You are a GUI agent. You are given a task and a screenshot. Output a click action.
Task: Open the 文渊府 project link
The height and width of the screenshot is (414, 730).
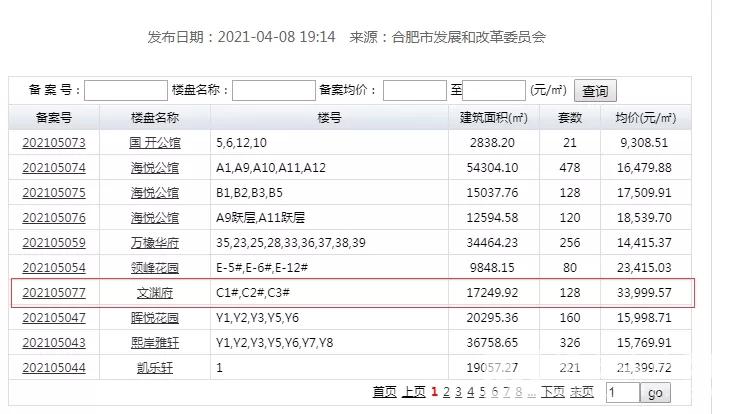click(x=155, y=292)
